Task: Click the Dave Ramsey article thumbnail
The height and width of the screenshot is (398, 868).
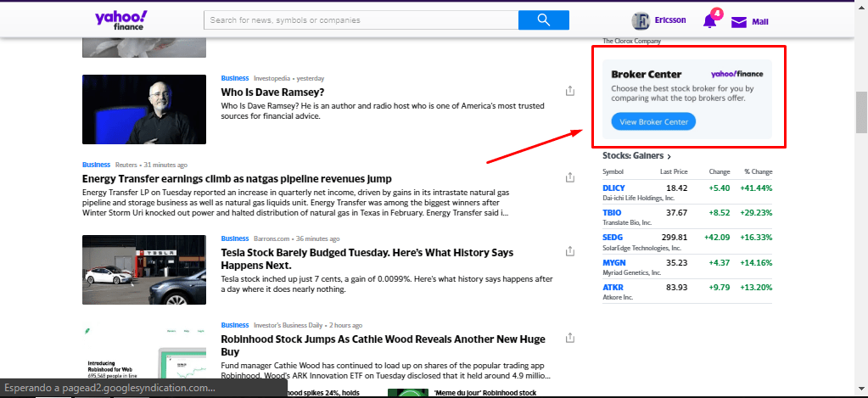Action: point(144,109)
